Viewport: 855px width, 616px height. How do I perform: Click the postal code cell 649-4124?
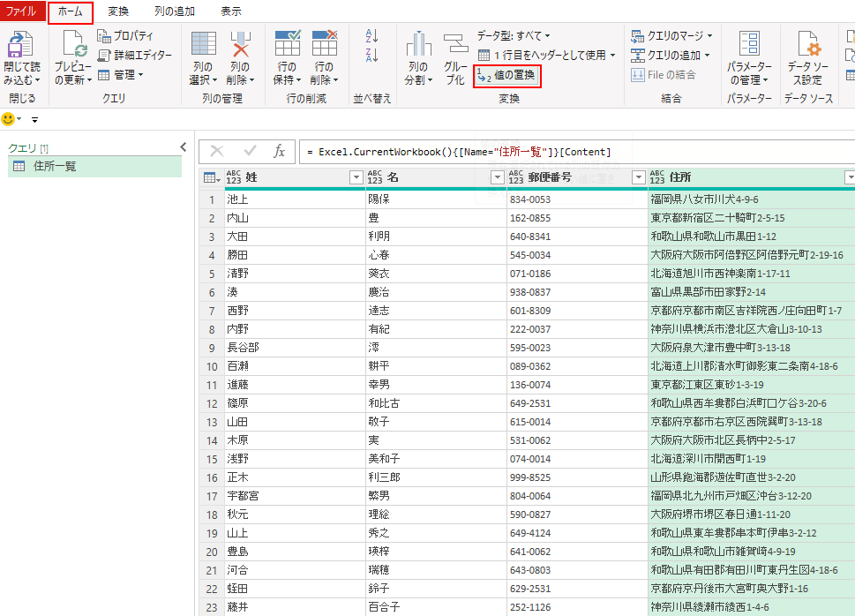tap(577, 534)
